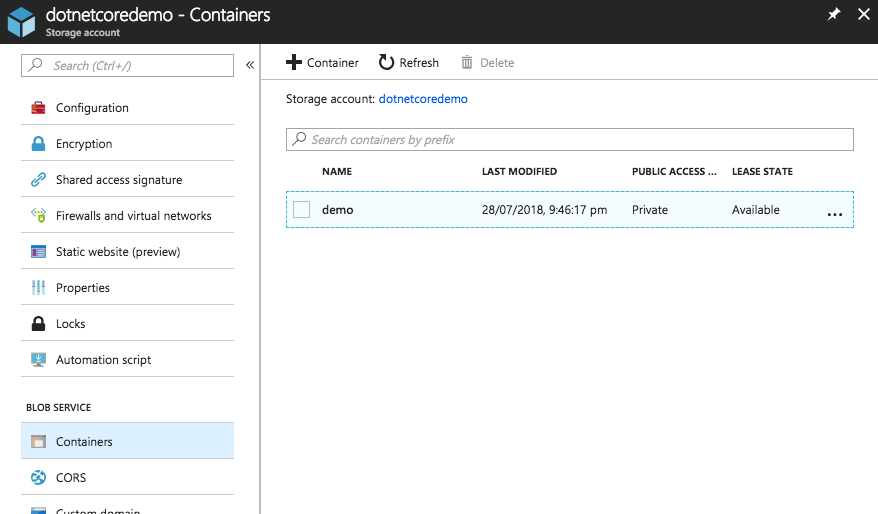The height and width of the screenshot is (514, 878).
Task: Click the 28/07/2018, 9:46:17 pm cell
Action: coord(544,210)
